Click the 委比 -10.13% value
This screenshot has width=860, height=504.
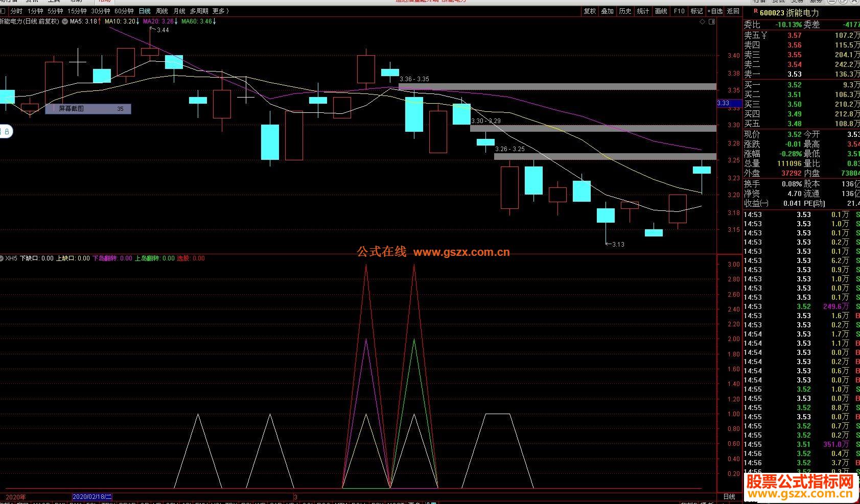pos(788,25)
